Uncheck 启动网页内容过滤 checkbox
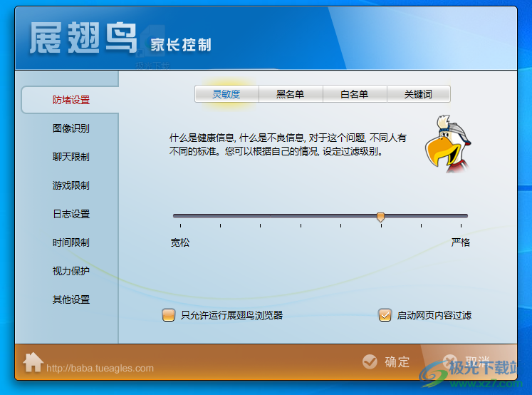This screenshot has height=395, width=532. [385, 315]
